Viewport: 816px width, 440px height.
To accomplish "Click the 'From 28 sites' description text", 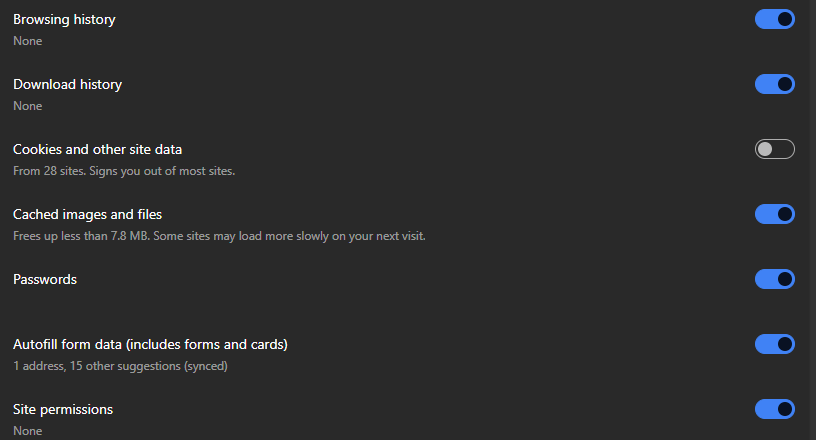I will [123, 171].
